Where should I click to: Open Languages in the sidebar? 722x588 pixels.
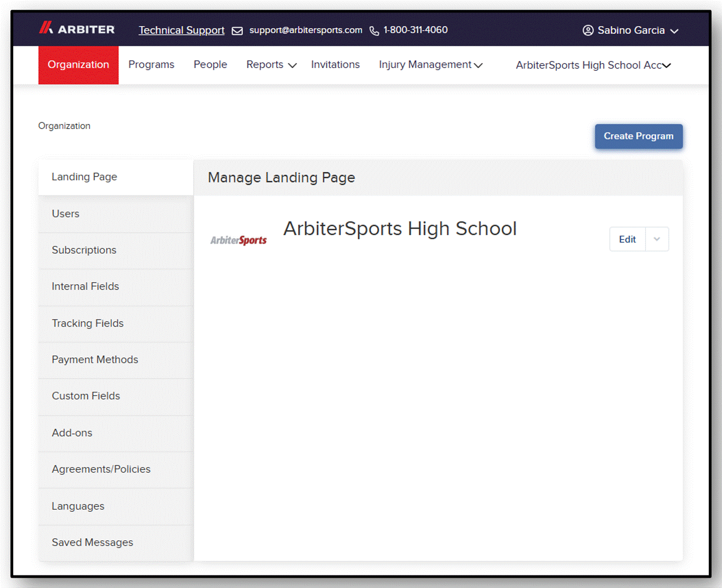pos(116,506)
